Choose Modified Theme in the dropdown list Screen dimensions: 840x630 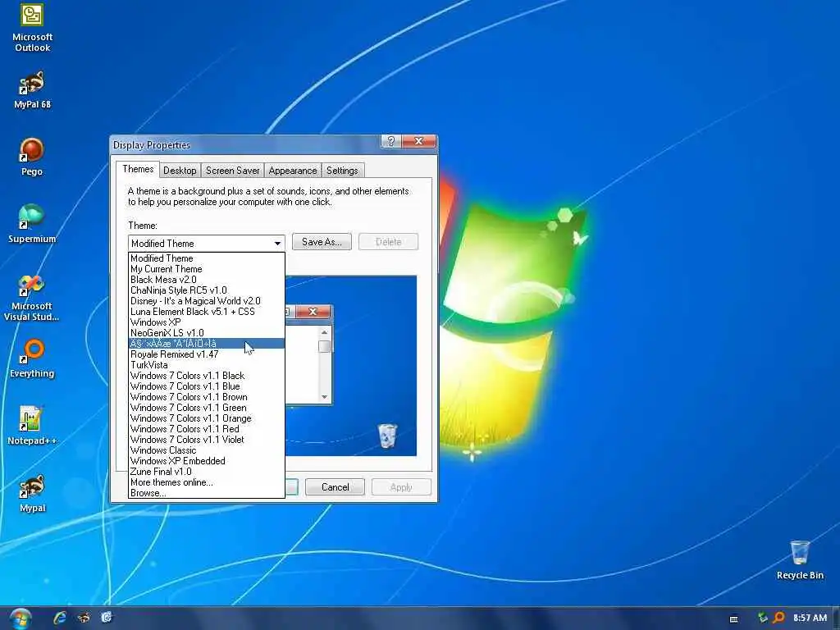click(207, 258)
